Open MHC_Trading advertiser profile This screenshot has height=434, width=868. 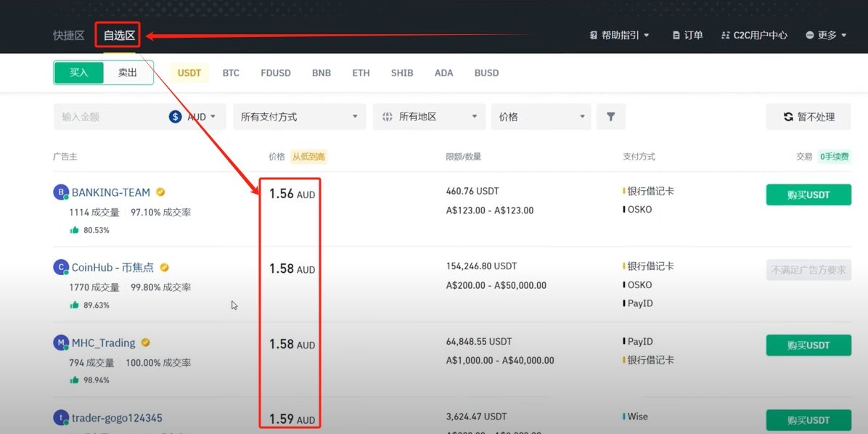[x=104, y=343]
